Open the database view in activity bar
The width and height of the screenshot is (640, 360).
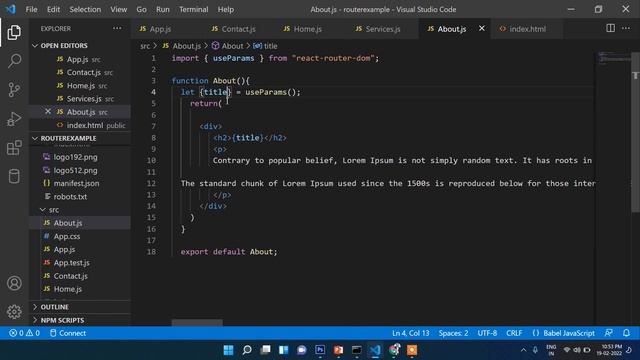click(x=14, y=176)
